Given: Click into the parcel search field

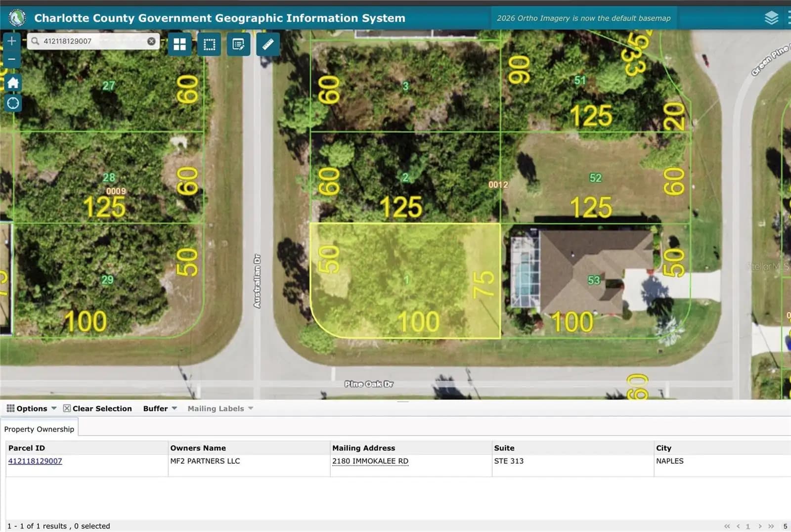Looking at the screenshot, I should tap(93, 41).
